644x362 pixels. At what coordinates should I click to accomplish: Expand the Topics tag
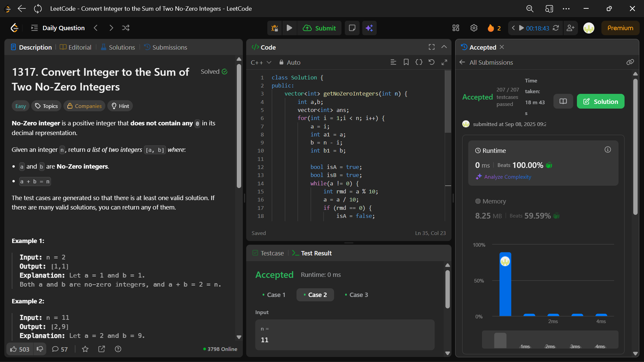47,106
